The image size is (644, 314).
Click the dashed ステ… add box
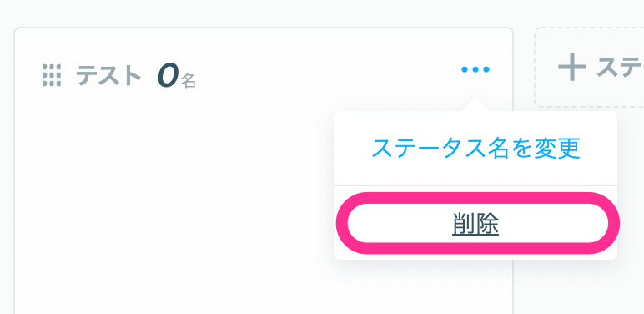(x=589, y=67)
